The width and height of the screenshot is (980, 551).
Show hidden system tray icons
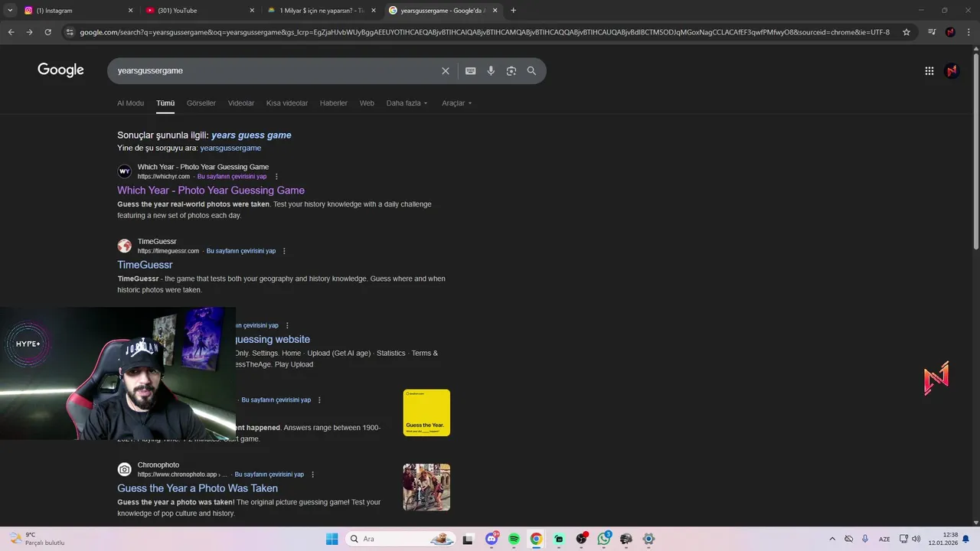point(832,539)
